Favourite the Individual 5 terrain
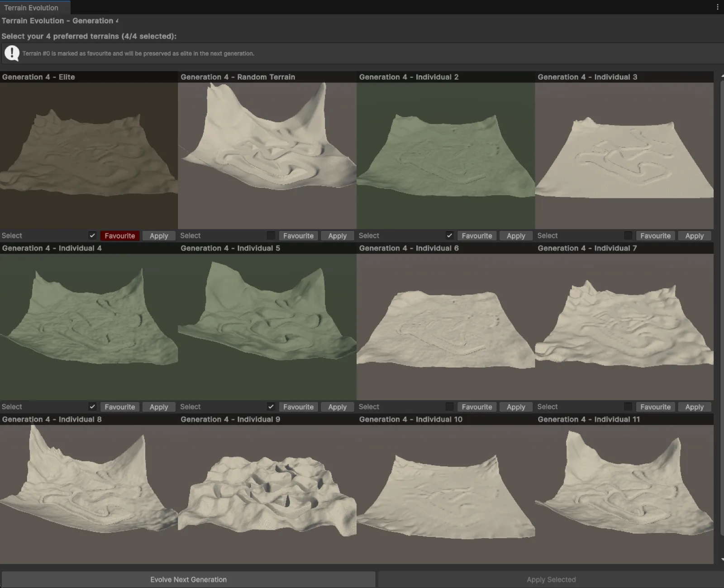 298,407
